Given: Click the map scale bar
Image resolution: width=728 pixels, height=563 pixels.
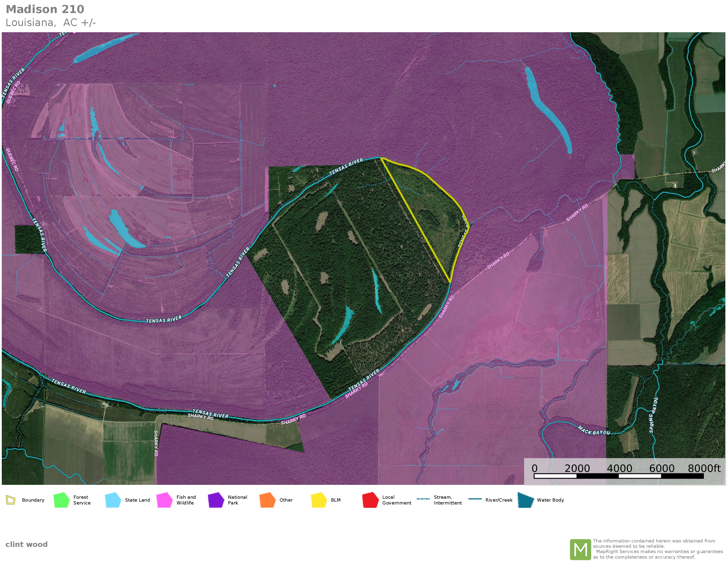Looking at the screenshot, I should [x=618, y=476].
